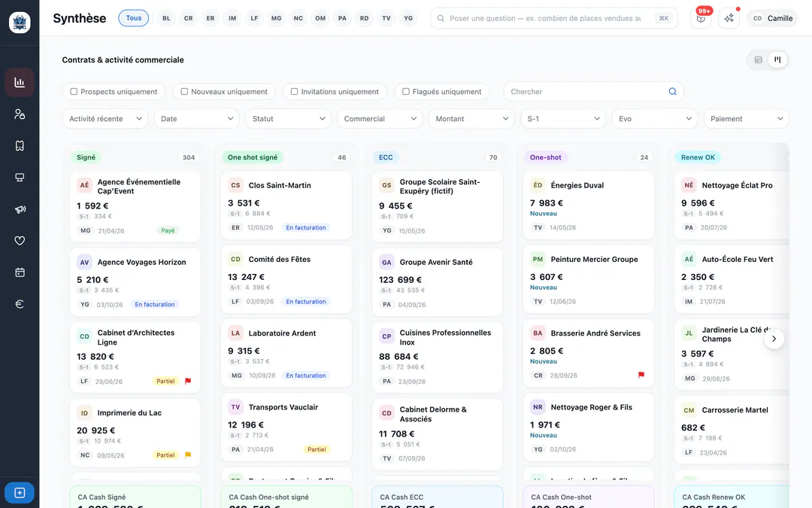Expand the Paiement filter dropdown
The width and height of the screenshot is (812, 508).
[747, 119]
